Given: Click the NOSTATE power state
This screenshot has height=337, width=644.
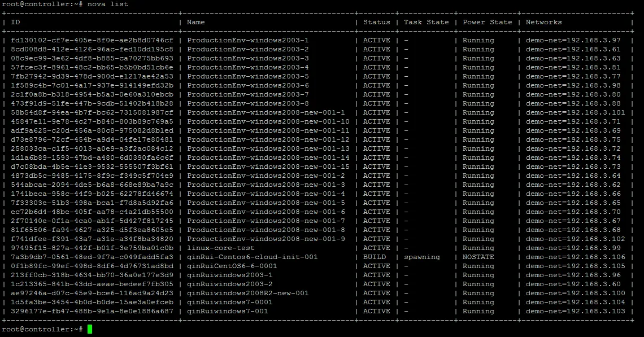Looking at the screenshot, I should point(478,257).
